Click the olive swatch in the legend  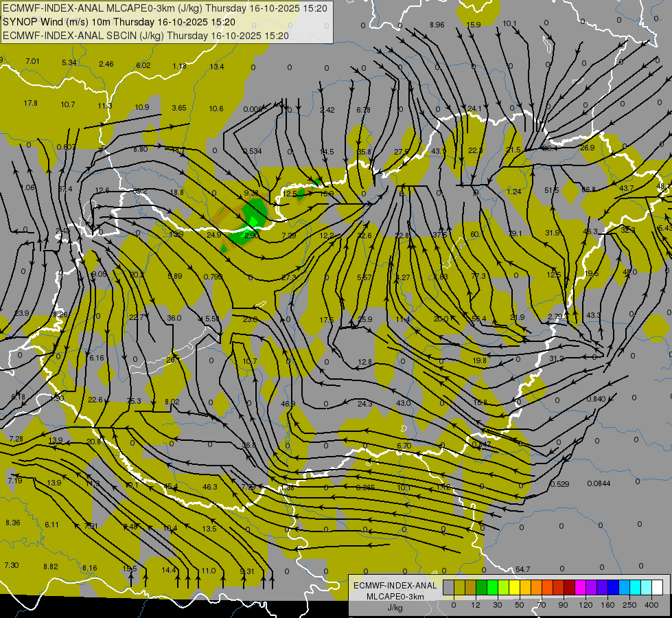tap(459, 588)
